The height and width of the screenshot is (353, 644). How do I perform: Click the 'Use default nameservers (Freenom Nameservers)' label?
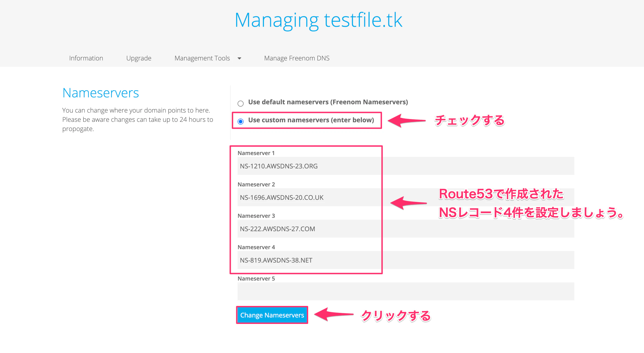point(328,102)
